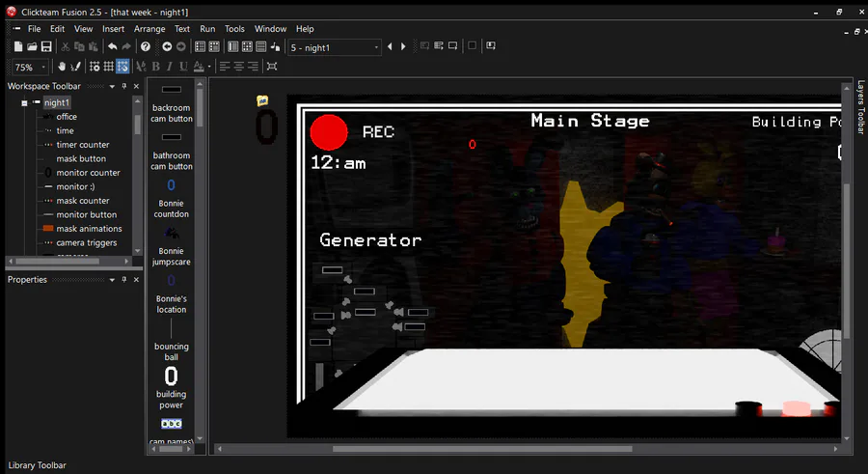Image resolution: width=868 pixels, height=474 pixels.
Task: Center the selected object in the frame
Action: tap(272, 67)
